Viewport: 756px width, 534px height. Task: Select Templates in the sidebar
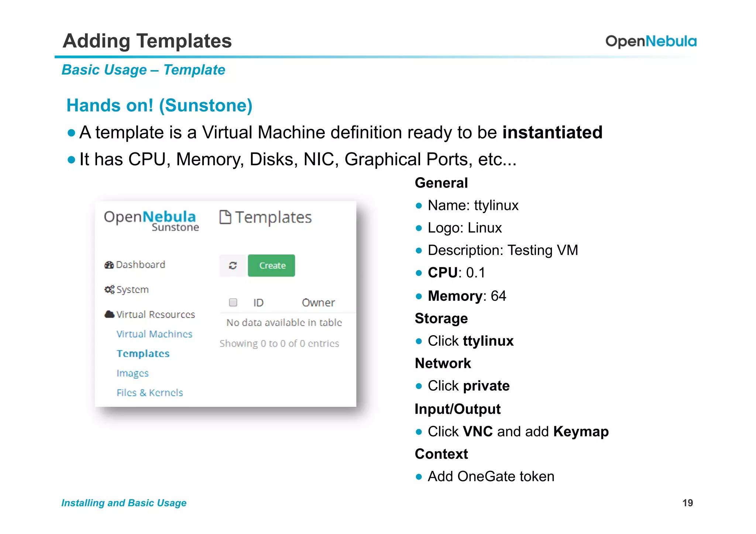point(143,354)
